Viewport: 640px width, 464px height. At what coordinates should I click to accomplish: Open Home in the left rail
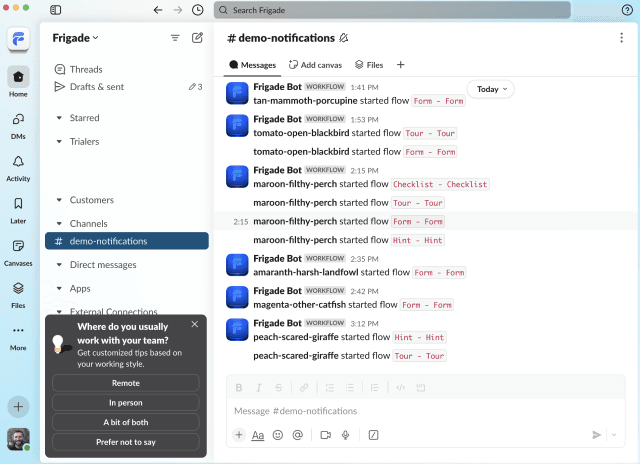coord(18,82)
